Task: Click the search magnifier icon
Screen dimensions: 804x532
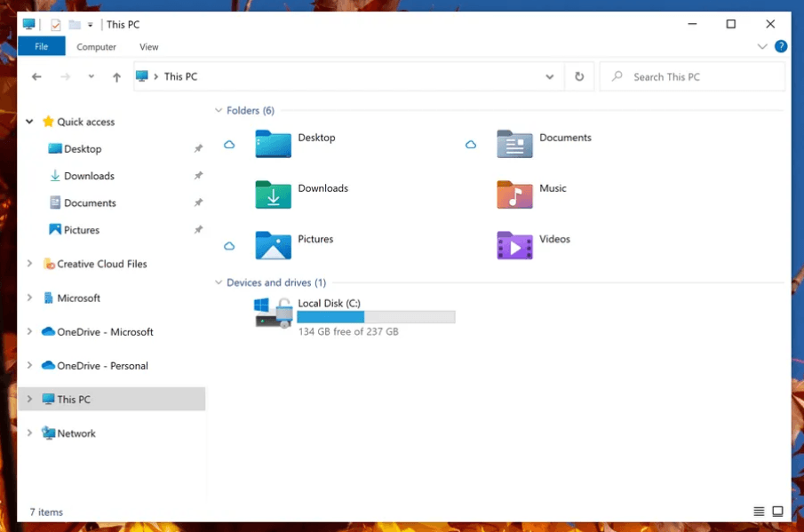Action: pos(617,76)
